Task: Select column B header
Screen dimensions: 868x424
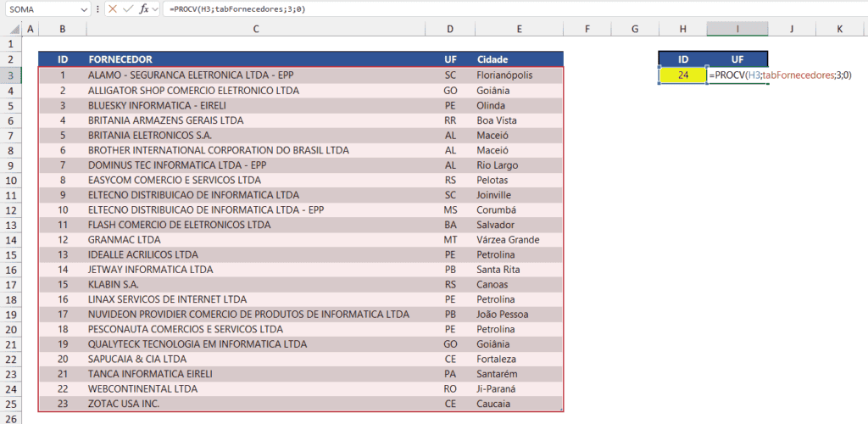Action: coord(63,30)
